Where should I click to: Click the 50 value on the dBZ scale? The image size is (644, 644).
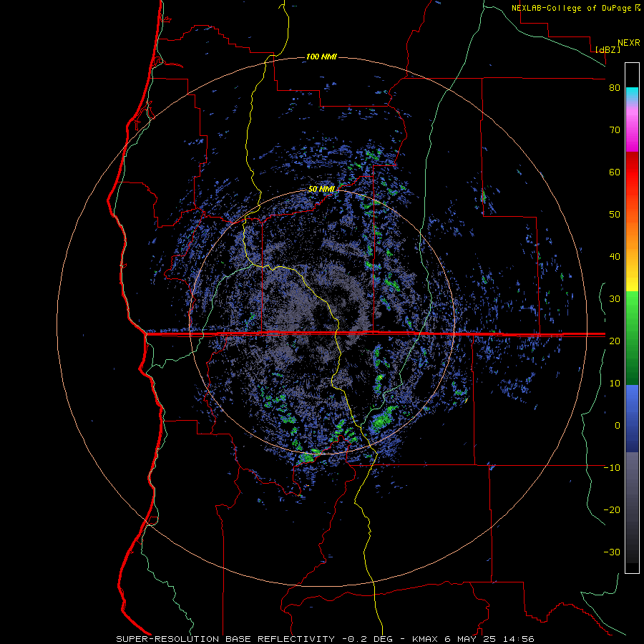pyautogui.click(x=615, y=215)
